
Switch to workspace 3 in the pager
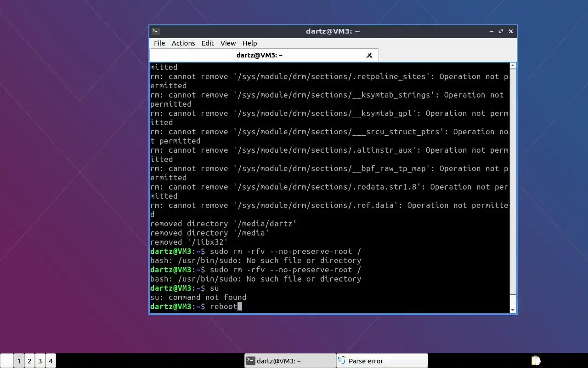pos(40,361)
